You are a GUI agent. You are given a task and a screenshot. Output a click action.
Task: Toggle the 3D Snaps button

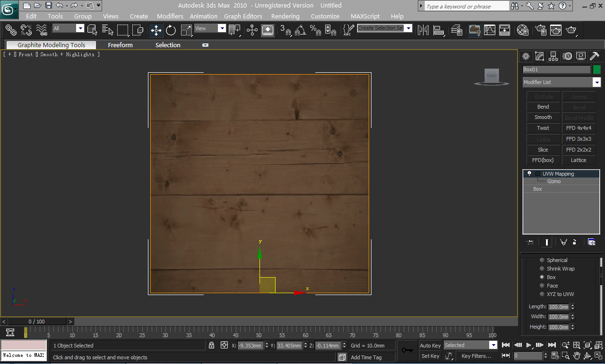pos(286,30)
